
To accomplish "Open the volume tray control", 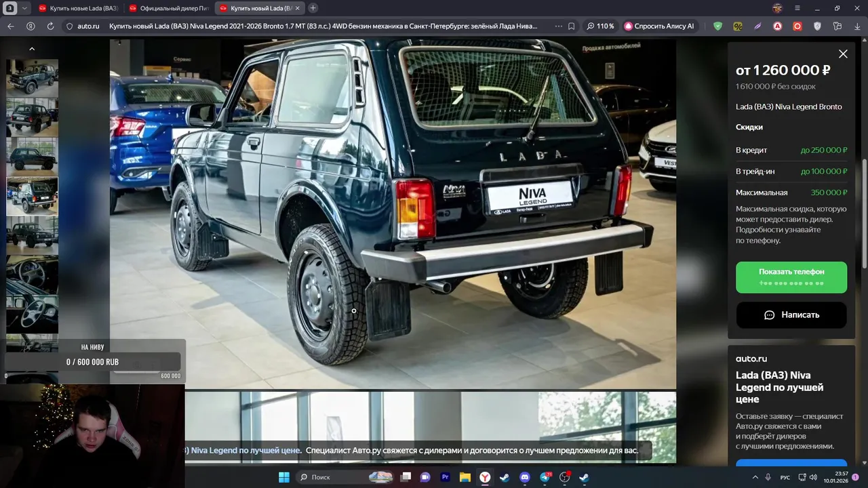I will 813,477.
